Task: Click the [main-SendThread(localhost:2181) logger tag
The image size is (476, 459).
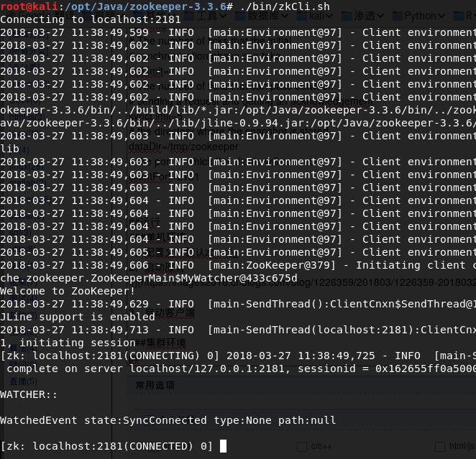Action: [x=310, y=330]
